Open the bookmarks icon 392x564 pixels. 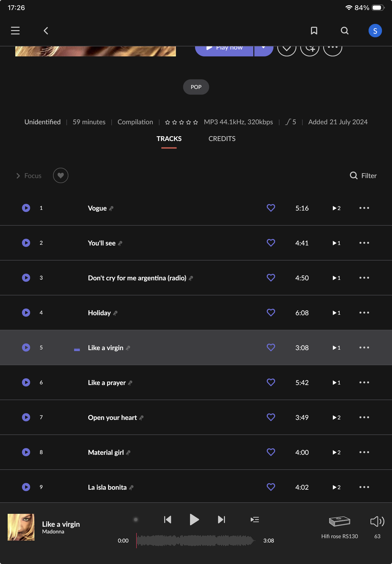(314, 31)
